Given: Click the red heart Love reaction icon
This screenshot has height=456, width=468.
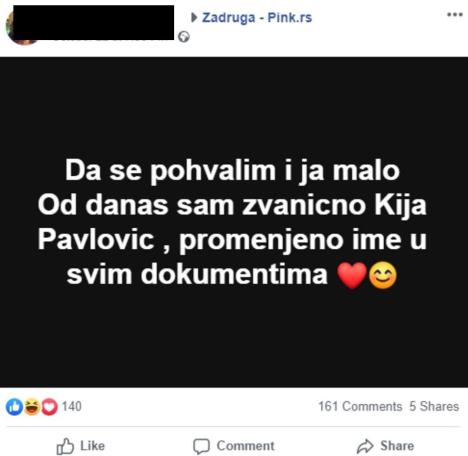Looking at the screenshot, I should (x=49, y=406).
